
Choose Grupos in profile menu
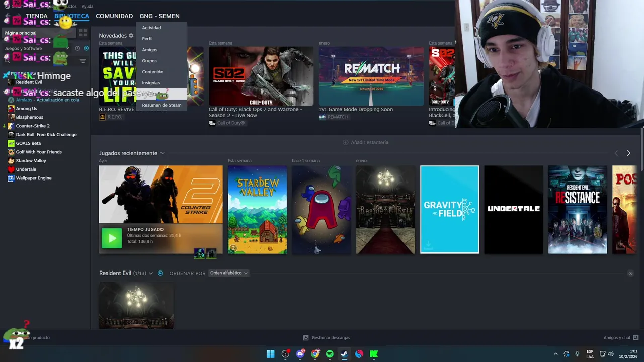coord(161,61)
